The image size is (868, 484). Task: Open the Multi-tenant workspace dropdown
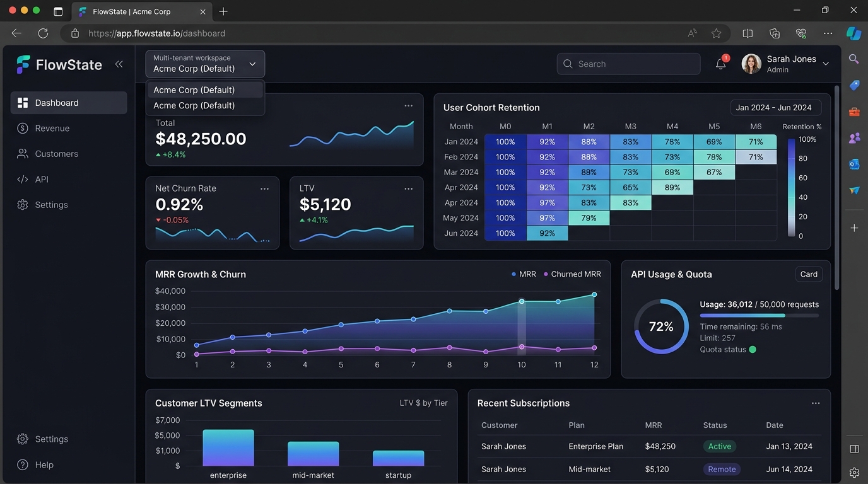tap(205, 64)
